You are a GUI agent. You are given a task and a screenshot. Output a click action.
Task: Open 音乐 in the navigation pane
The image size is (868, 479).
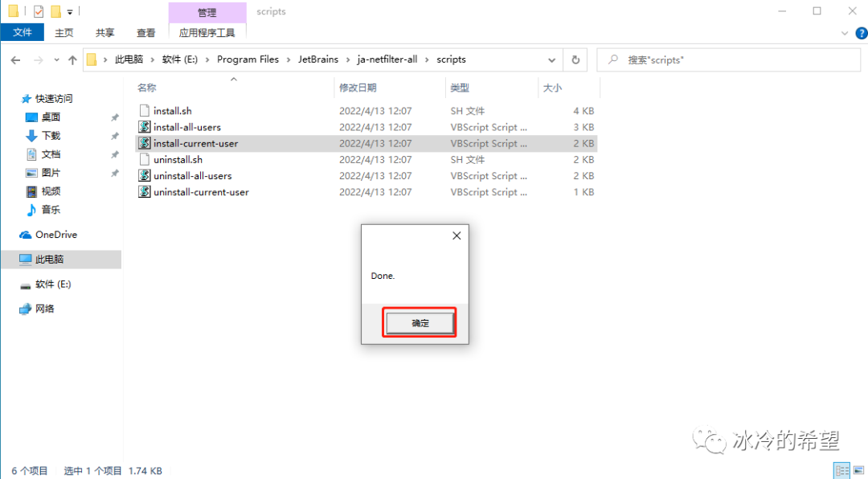(51, 209)
